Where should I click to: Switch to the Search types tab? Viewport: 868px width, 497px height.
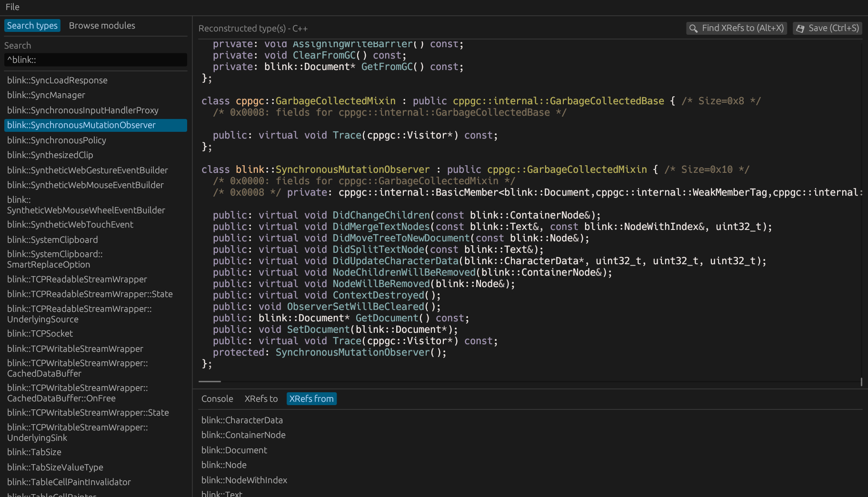click(32, 25)
